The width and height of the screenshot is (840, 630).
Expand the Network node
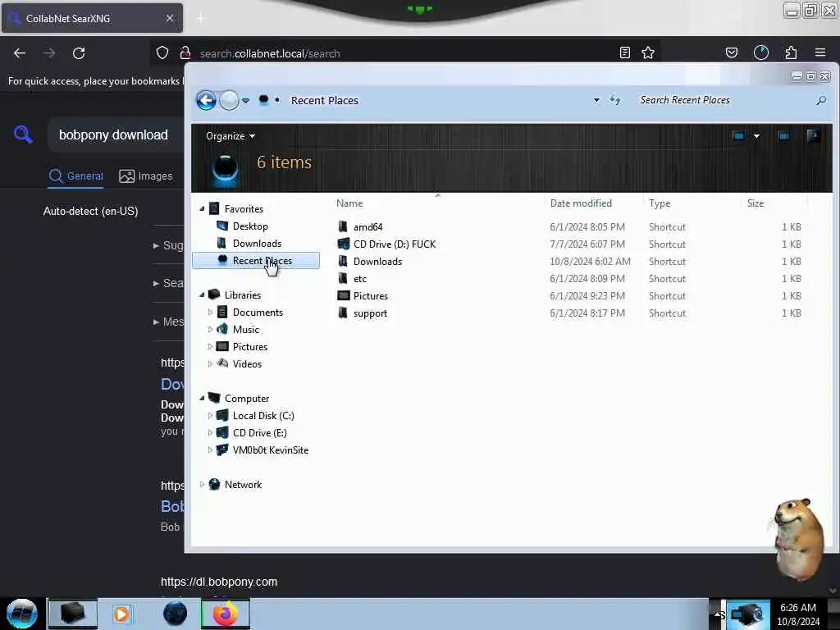point(202,484)
